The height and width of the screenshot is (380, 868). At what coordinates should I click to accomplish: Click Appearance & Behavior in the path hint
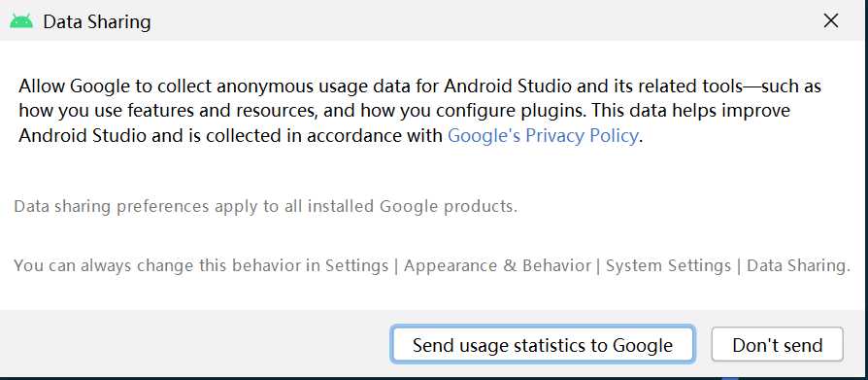(498, 266)
